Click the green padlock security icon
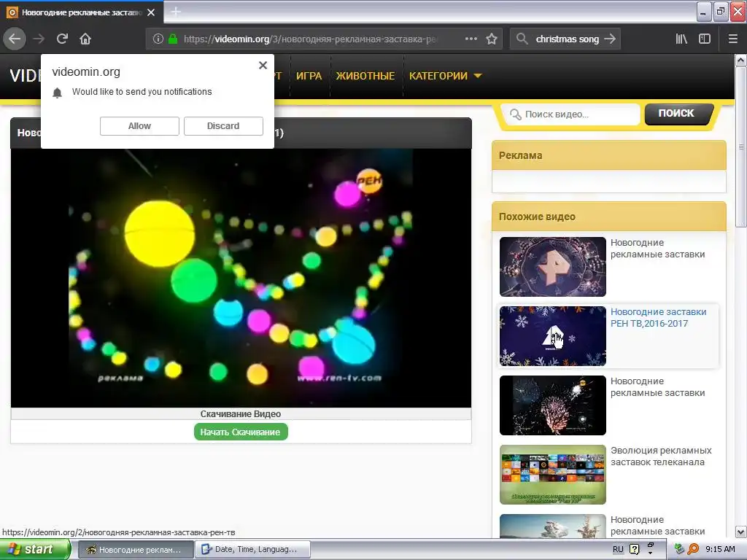 coord(173,39)
